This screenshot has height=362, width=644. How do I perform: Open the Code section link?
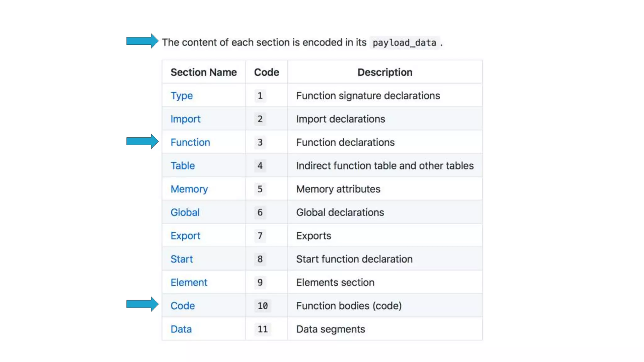(x=182, y=306)
